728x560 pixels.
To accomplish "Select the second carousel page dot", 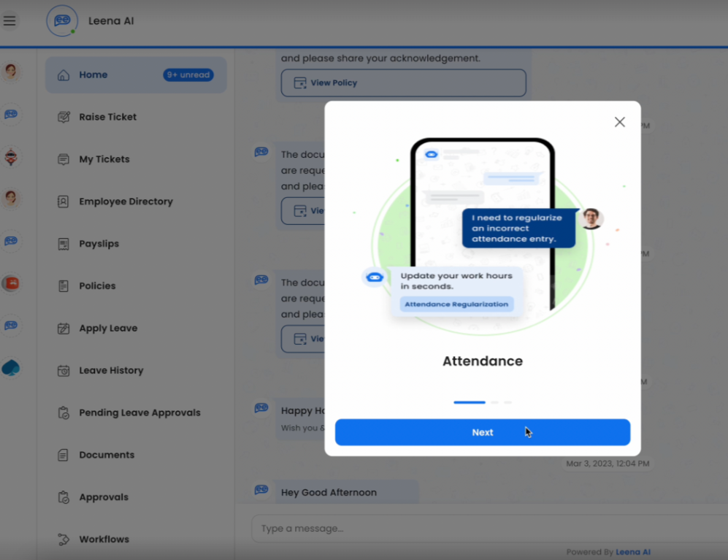I will [494, 402].
